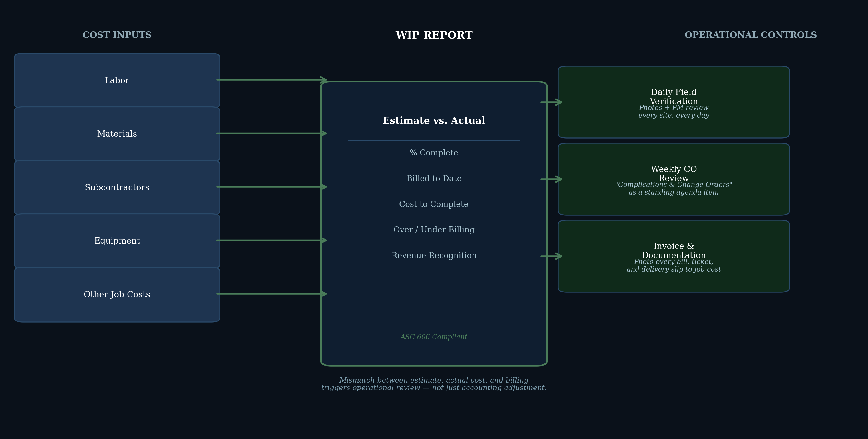
Task: Click 'Photo every bill, ticket' subtitle
Action: (674, 262)
